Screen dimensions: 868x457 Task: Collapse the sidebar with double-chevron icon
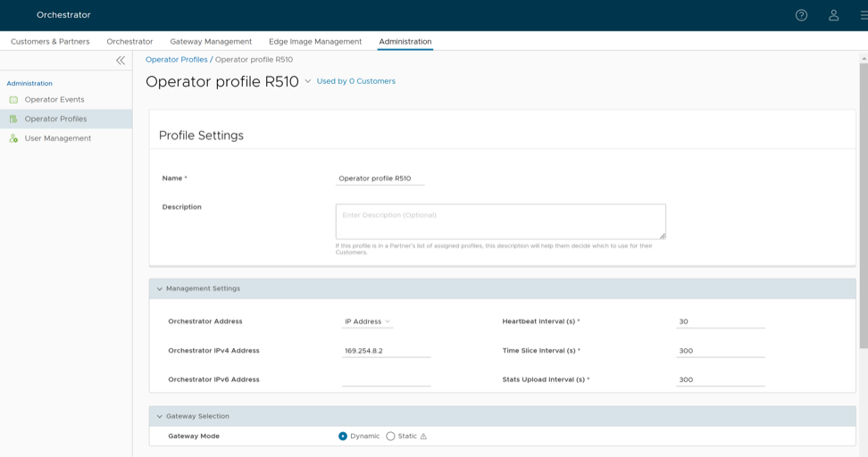[121, 61]
